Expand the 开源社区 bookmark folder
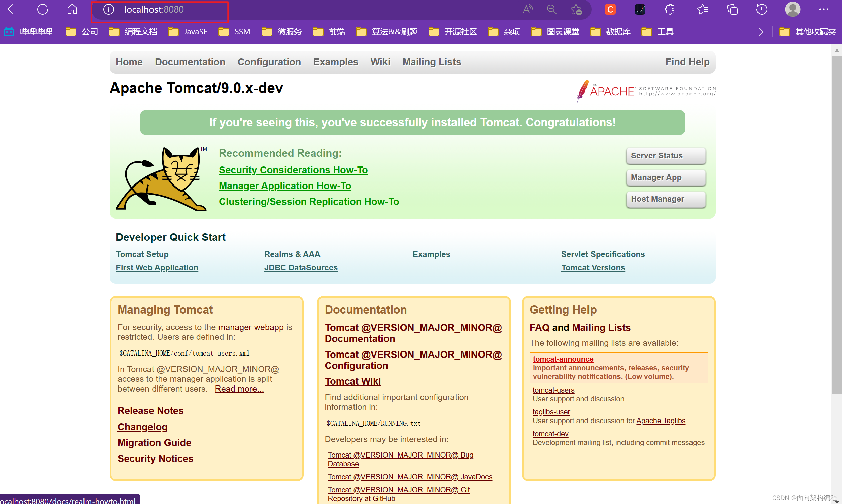Image resolution: width=842 pixels, height=504 pixels. [x=452, y=32]
